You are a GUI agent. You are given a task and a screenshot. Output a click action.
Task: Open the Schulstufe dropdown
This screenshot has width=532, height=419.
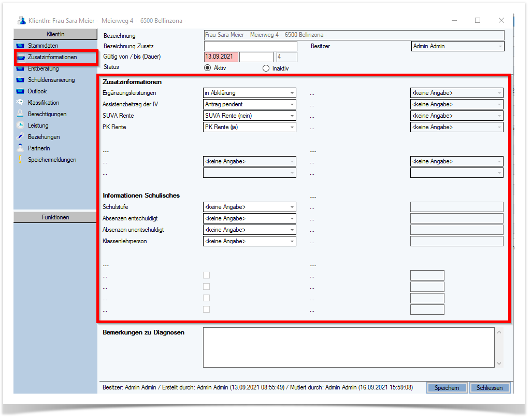pos(250,207)
